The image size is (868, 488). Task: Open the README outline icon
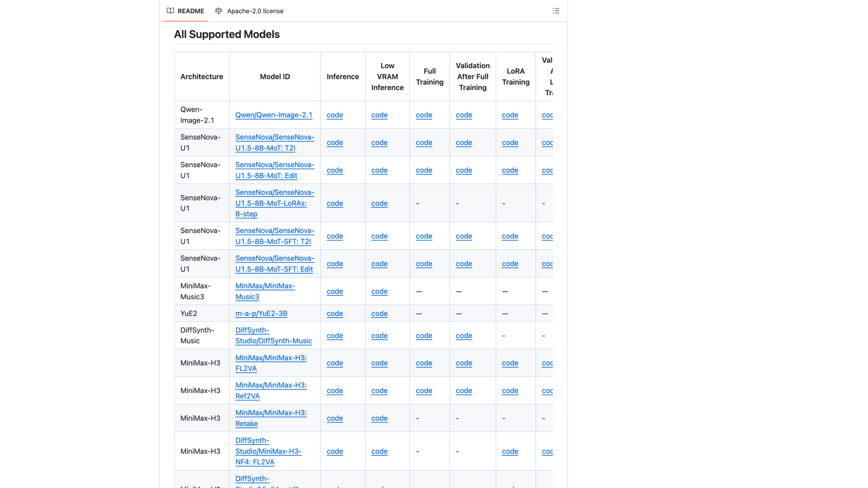coord(556,11)
